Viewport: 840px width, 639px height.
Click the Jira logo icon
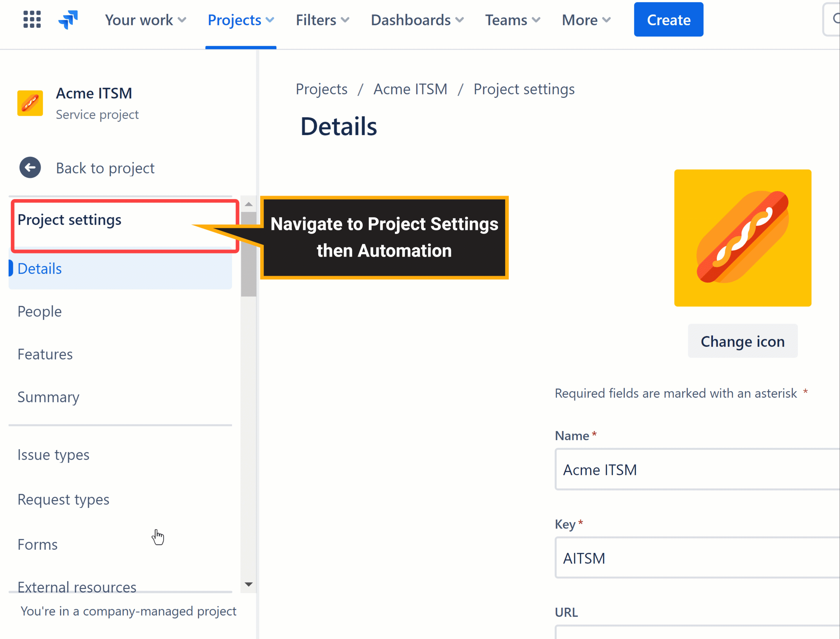click(68, 19)
